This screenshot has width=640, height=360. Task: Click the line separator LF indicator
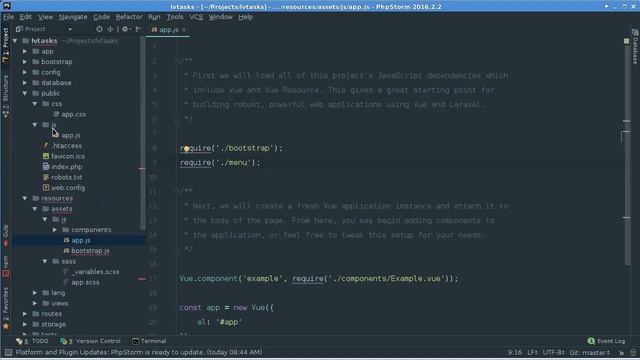[x=532, y=353]
